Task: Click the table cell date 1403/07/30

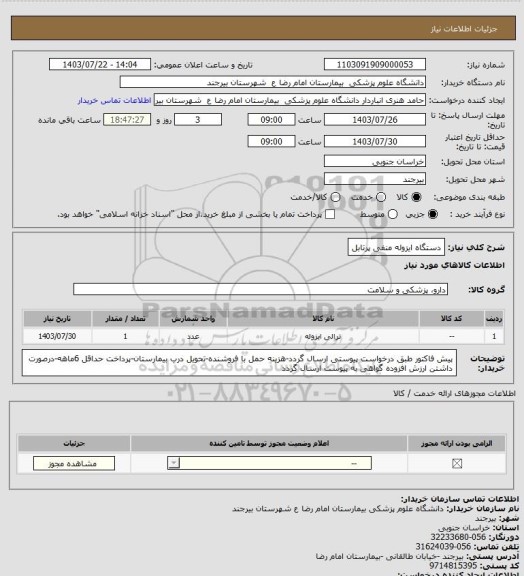Action: pos(57,336)
